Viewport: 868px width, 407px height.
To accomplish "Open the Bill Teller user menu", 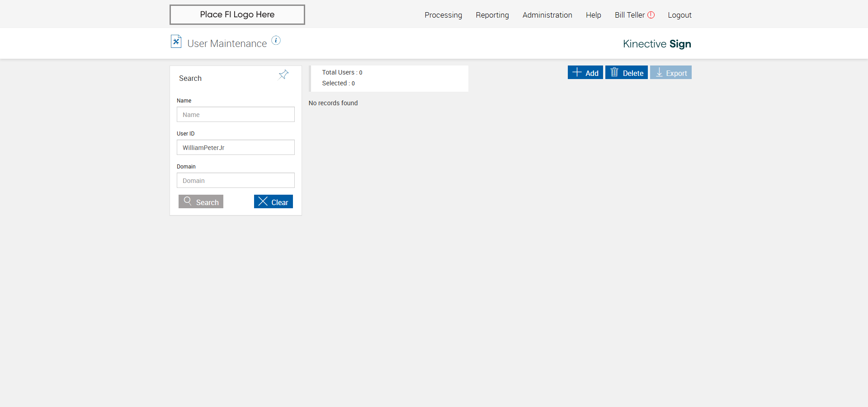I will tap(629, 15).
